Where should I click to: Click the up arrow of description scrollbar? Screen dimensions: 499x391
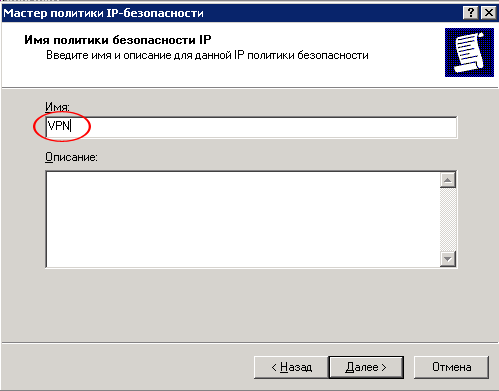point(448,180)
